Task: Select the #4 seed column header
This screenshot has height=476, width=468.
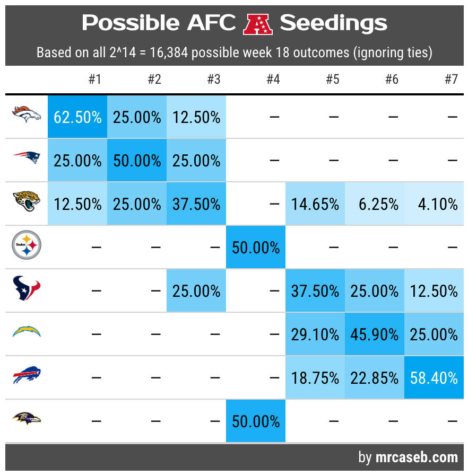Action: [x=273, y=80]
